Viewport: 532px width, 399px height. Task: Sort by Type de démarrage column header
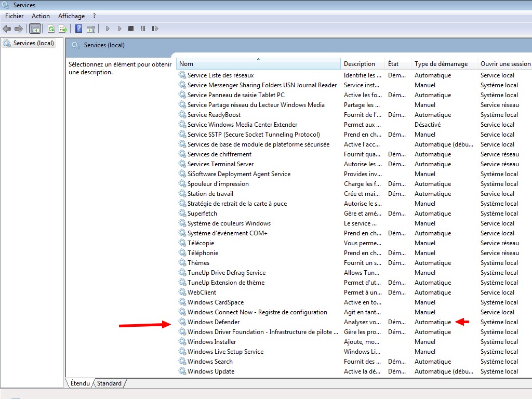pyautogui.click(x=441, y=64)
